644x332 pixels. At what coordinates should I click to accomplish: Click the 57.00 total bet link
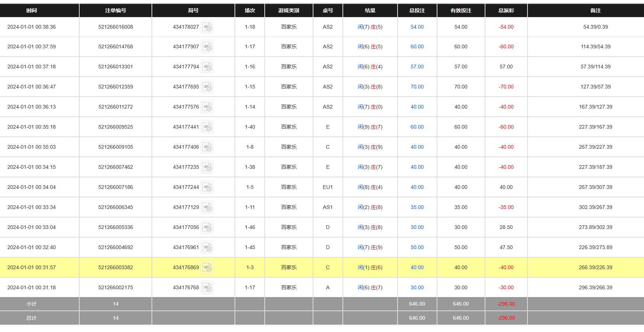point(417,67)
